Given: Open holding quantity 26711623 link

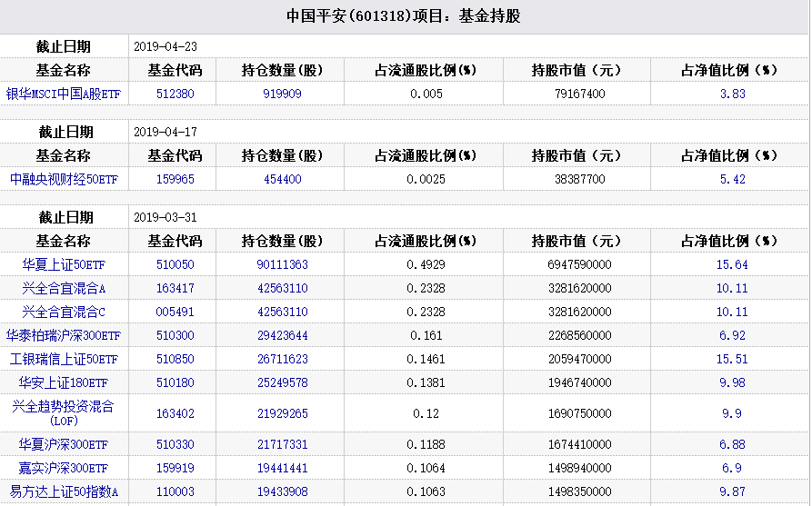Looking at the screenshot, I should (x=282, y=360).
